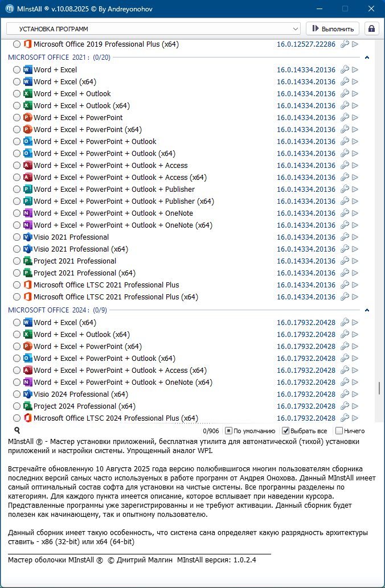Toggle the Выбрать все checkbox
Image resolution: width=385 pixels, height=588 pixels.
285,431
